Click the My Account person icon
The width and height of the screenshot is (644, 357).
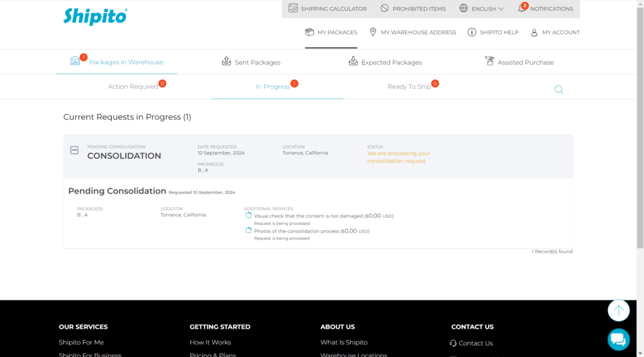point(535,33)
